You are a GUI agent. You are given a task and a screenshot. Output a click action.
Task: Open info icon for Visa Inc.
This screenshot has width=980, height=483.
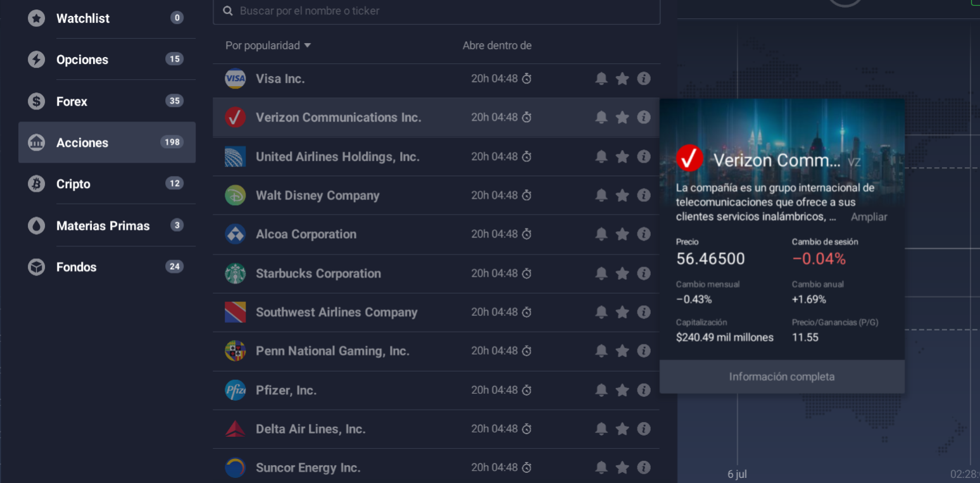coord(644,78)
